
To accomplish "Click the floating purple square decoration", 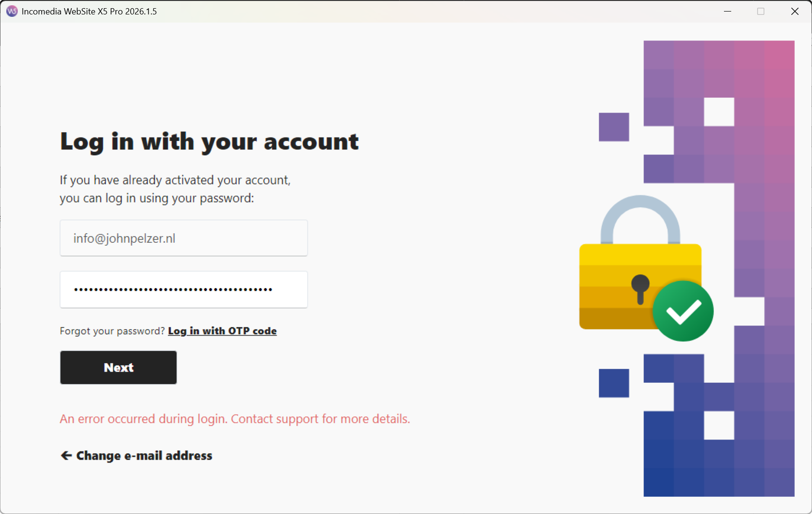I will click(614, 127).
